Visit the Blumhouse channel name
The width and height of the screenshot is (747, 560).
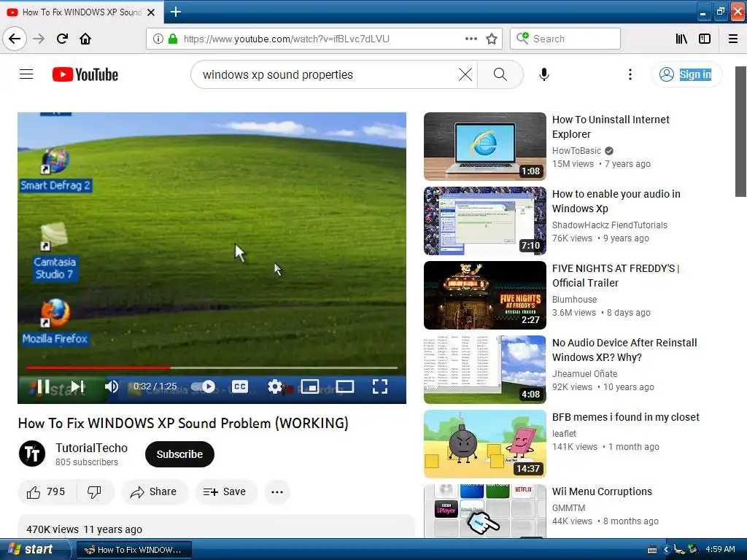click(x=575, y=299)
